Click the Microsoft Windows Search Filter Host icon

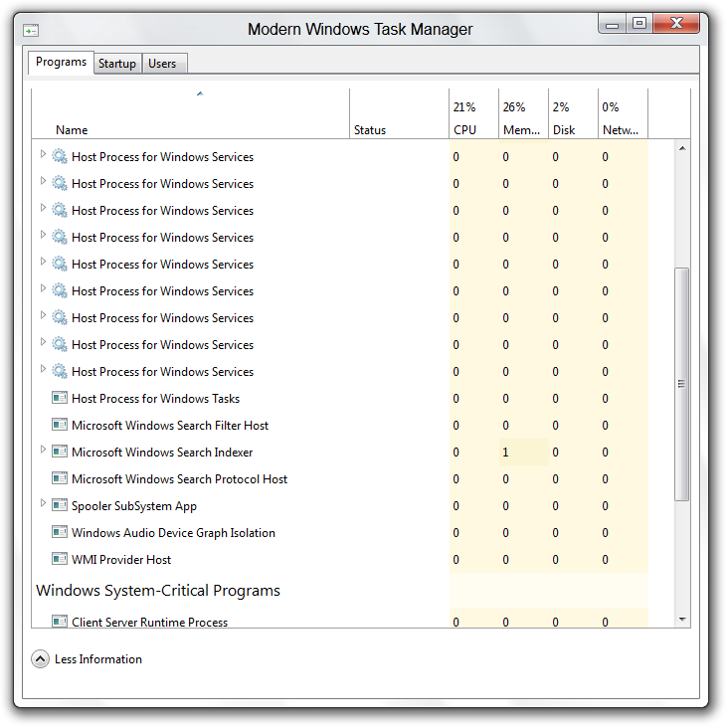coord(60,425)
